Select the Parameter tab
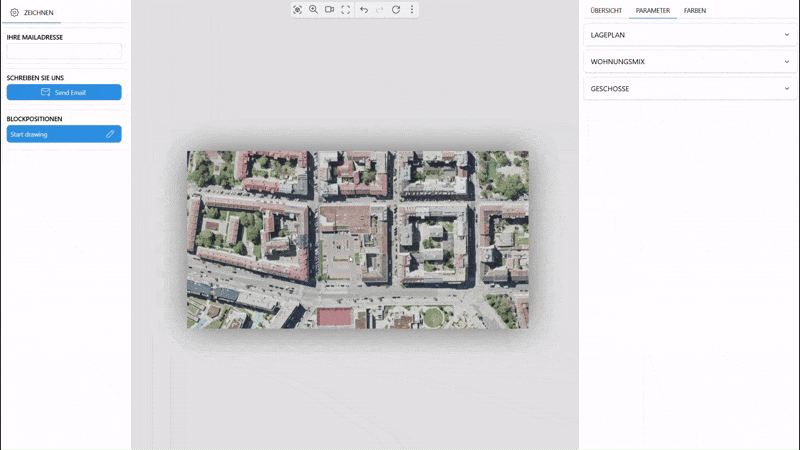 pos(653,10)
